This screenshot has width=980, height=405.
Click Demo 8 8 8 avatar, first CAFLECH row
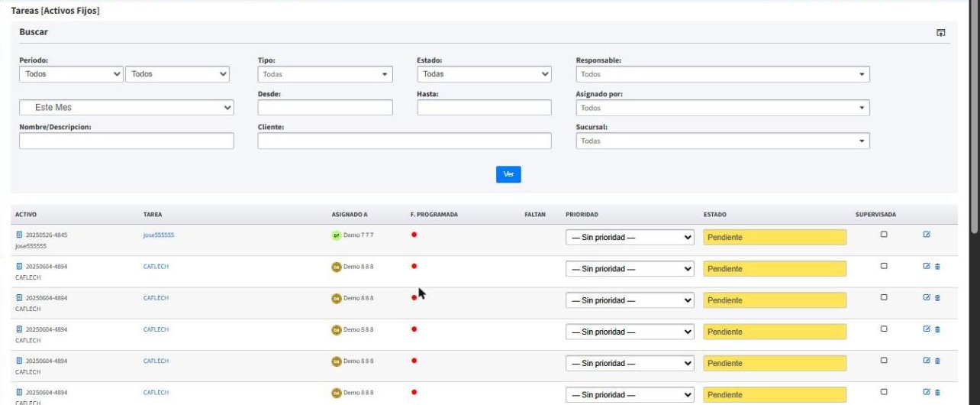336,267
